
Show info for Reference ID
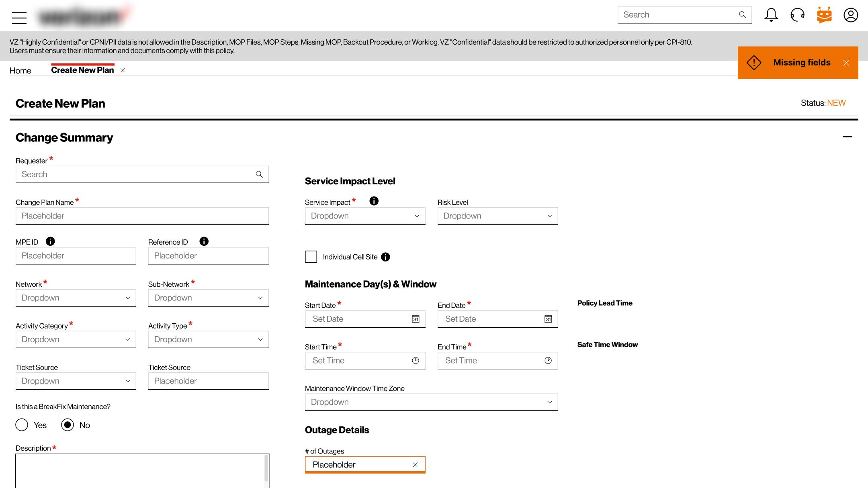pyautogui.click(x=204, y=241)
